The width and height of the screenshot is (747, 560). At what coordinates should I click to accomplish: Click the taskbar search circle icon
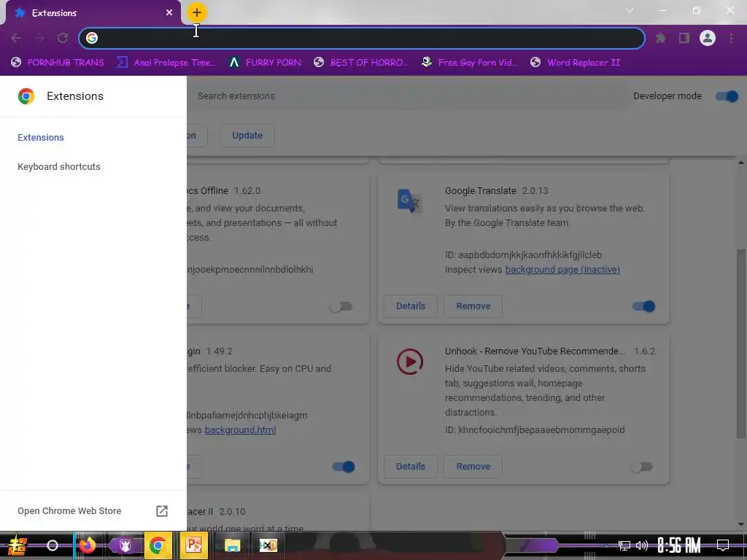(53, 545)
